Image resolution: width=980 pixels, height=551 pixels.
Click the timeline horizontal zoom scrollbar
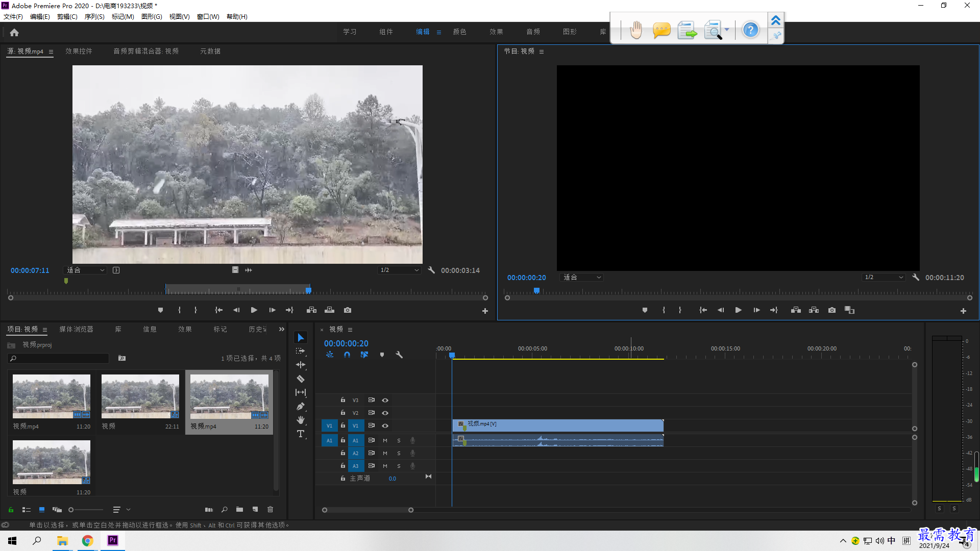pyautogui.click(x=367, y=510)
